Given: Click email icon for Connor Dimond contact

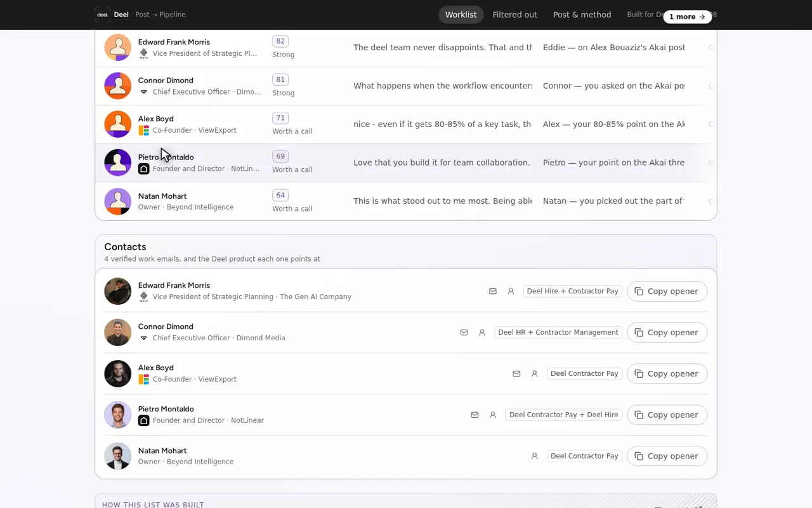Looking at the screenshot, I should coord(464,333).
